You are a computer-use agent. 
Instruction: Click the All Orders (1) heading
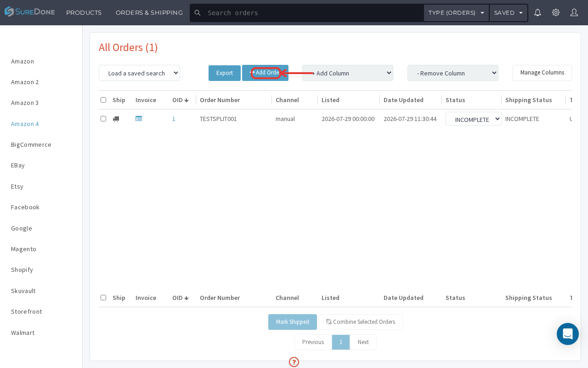(128, 47)
